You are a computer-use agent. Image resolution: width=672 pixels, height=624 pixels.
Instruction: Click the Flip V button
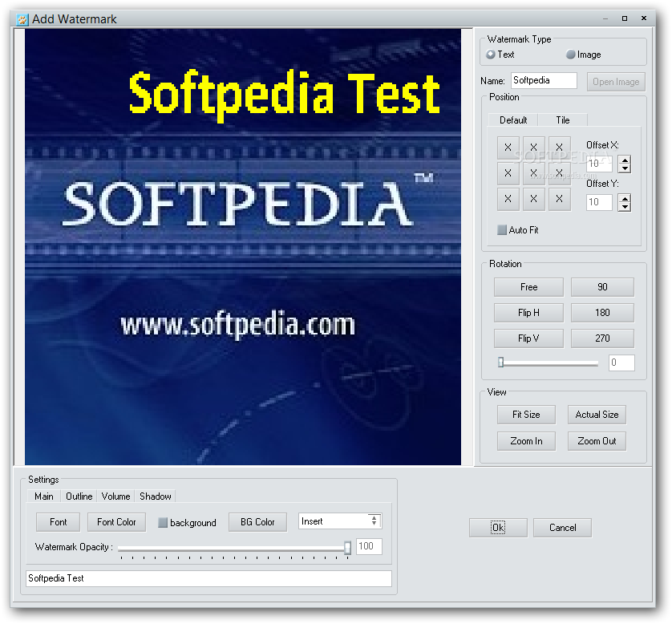click(528, 338)
